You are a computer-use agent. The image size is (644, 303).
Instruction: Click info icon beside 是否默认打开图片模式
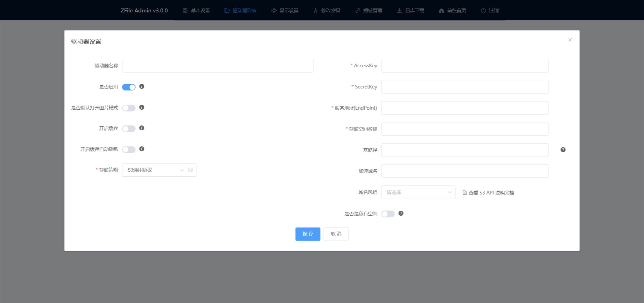click(142, 107)
